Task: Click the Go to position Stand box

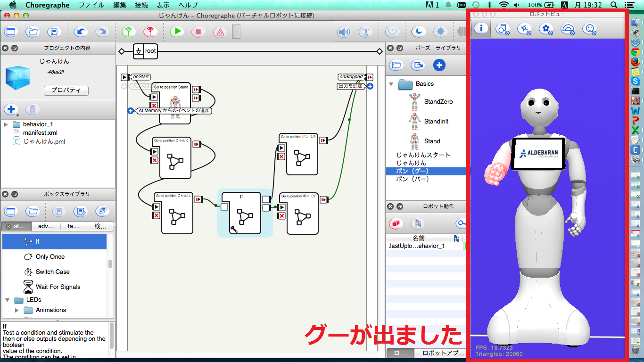Action: click(x=175, y=103)
